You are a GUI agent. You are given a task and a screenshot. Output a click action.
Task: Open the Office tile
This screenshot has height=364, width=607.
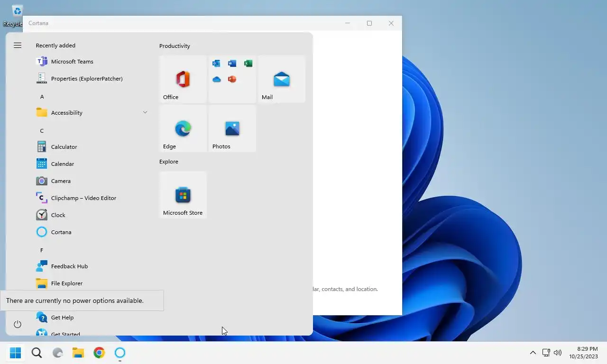[x=183, y=79]
